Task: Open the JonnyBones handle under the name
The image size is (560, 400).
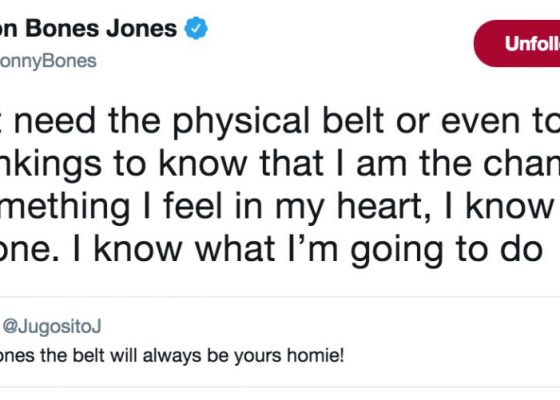Action: tap(48, 61)
